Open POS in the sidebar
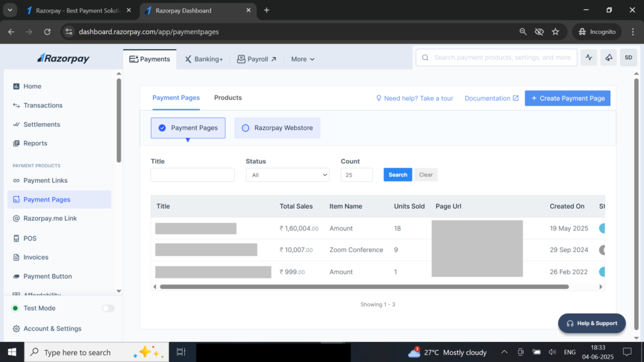Screen dimensions: 644x362 (x=30, y=238)
